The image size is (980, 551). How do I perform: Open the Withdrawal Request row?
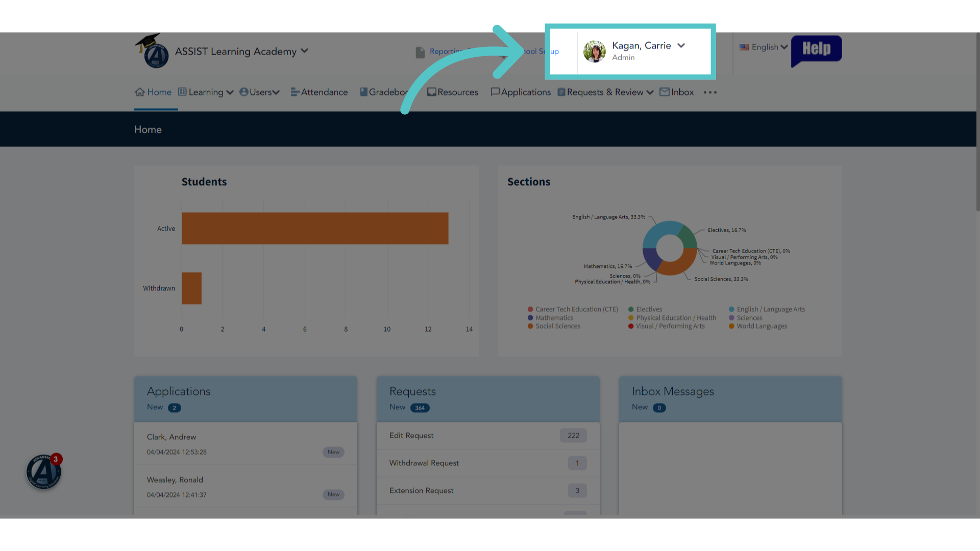coord(488,463)
